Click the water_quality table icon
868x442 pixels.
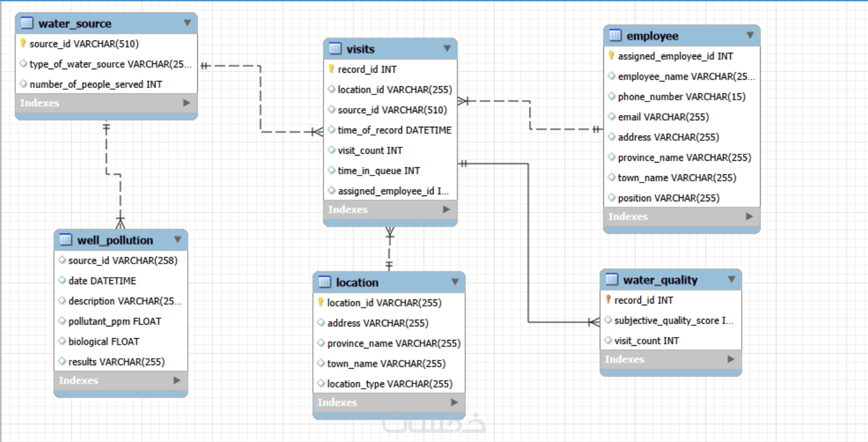pos(612,280)
